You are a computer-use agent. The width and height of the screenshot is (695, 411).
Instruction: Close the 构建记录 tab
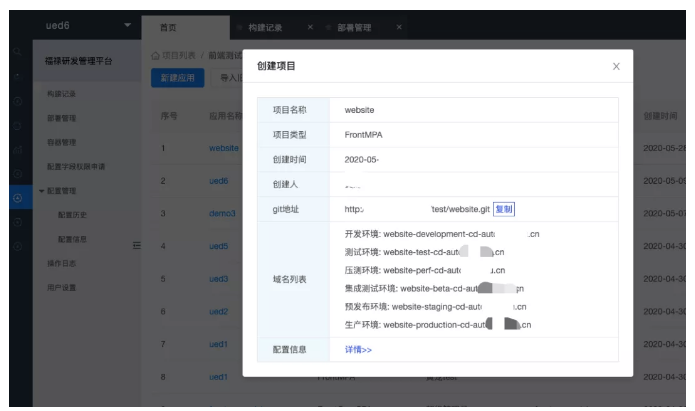pos(310,27)
